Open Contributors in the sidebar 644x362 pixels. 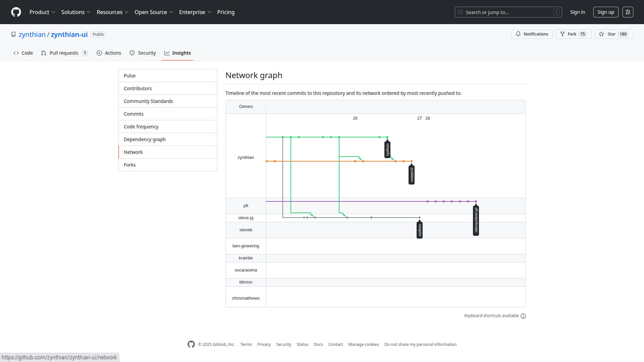[x=168, y=88]
